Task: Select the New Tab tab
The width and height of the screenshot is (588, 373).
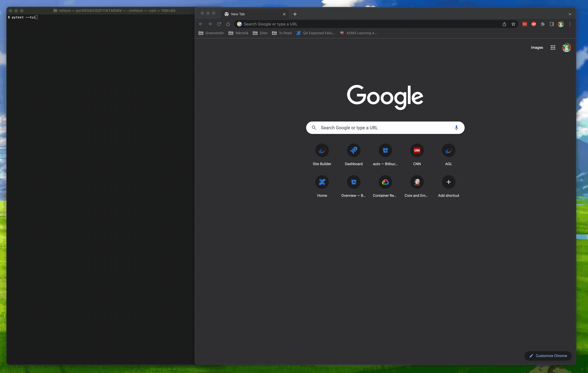Action: click(255, 14)
